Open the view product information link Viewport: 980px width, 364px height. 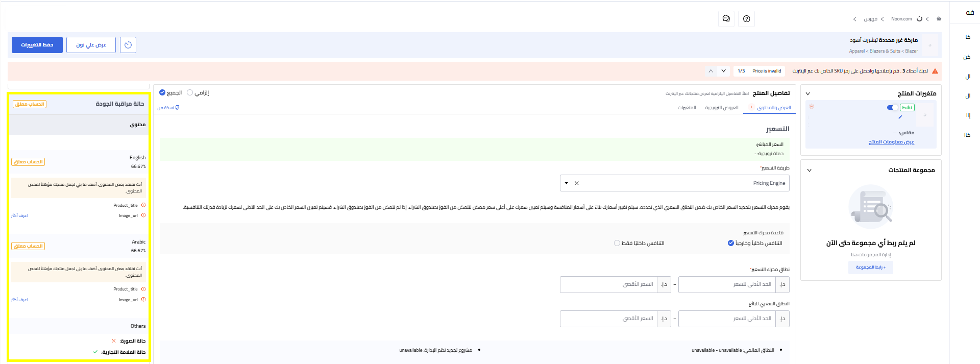[891, 142]
